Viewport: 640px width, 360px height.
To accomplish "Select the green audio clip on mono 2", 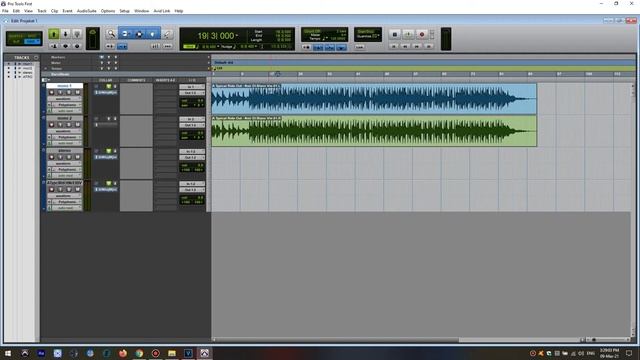I will 374,131.
